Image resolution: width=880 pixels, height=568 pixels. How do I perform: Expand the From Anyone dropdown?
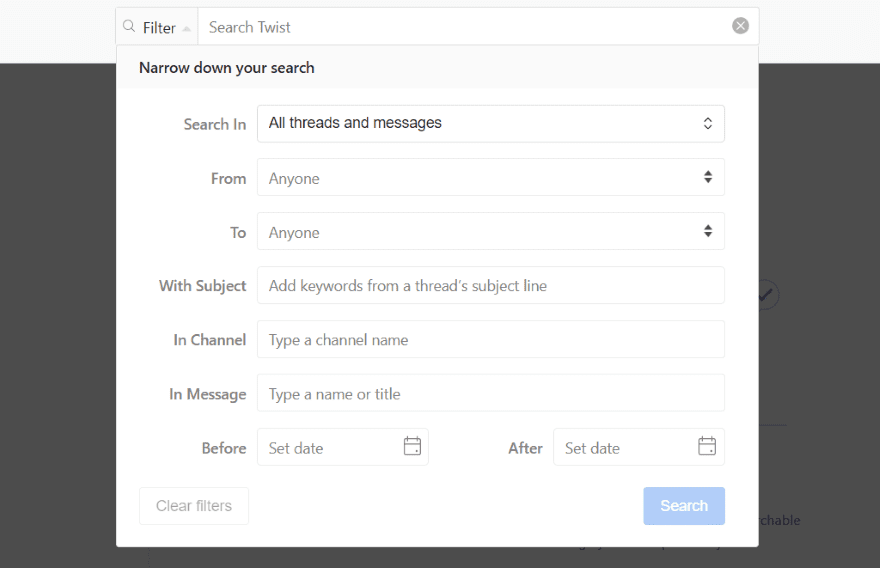coord(490,178)
